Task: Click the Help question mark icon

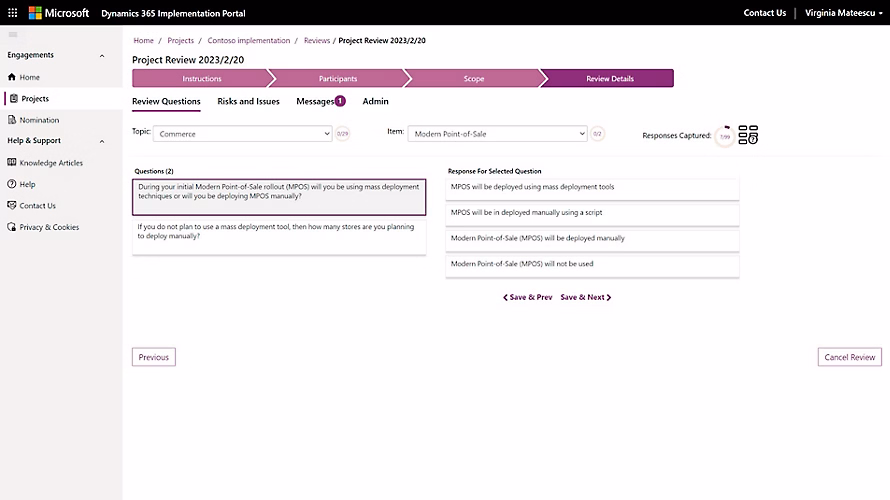Action: [x=12, y=184]
